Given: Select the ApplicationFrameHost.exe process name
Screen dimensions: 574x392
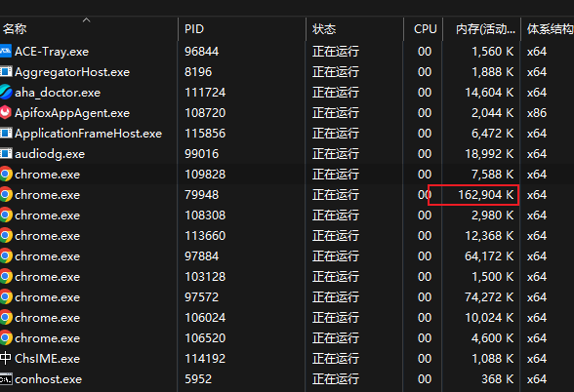Looking at the screenshot, I should pos(88,134).
